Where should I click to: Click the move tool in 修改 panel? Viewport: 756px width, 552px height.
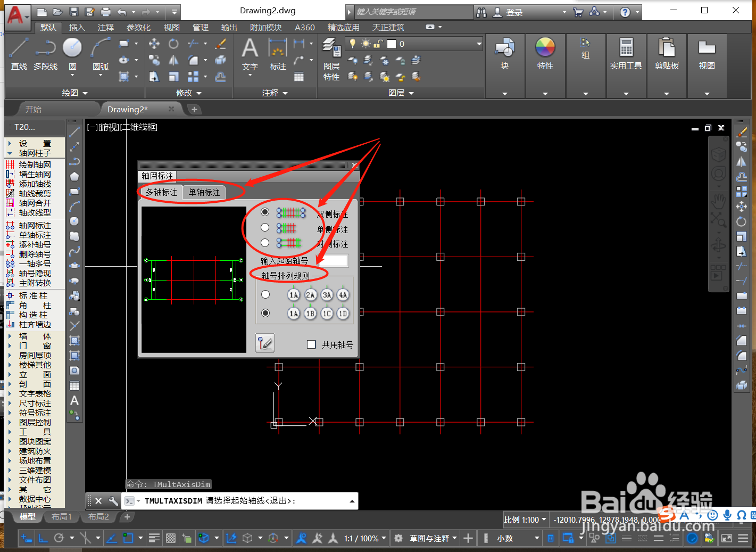point(154,44)
